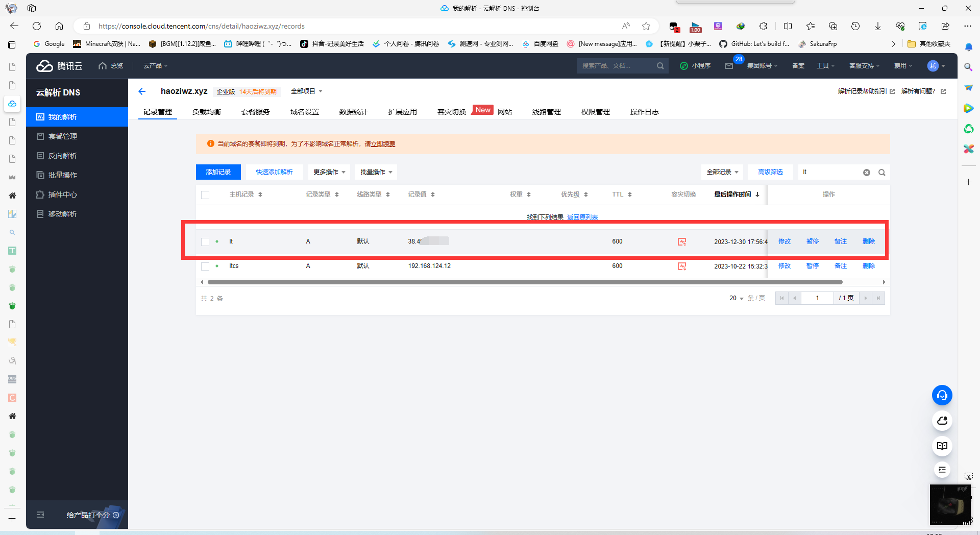Image resolution: width=980 pixels, height=535 pixels.
Task: Open the disaster switch icon on the lt row
Action: [681, 241]
